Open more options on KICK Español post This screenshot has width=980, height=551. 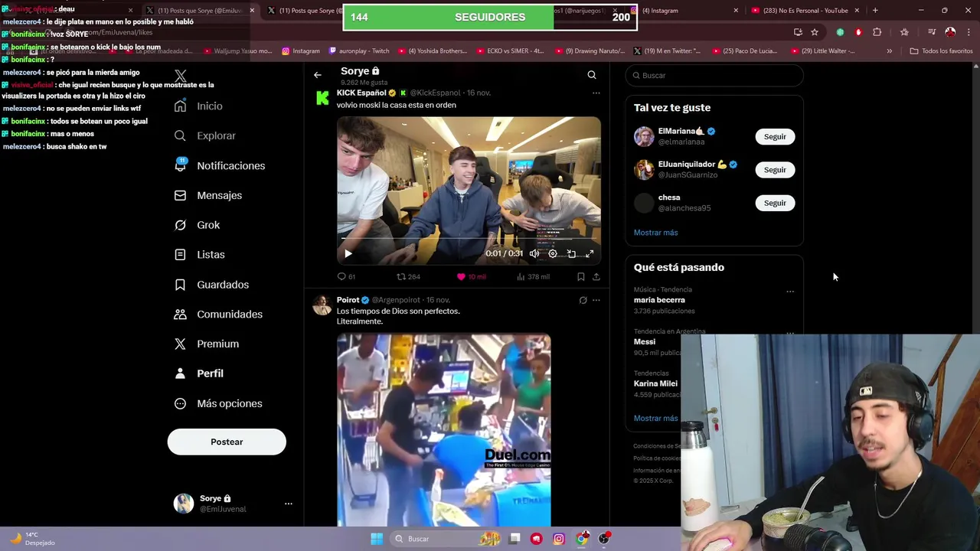pos(596,93)
